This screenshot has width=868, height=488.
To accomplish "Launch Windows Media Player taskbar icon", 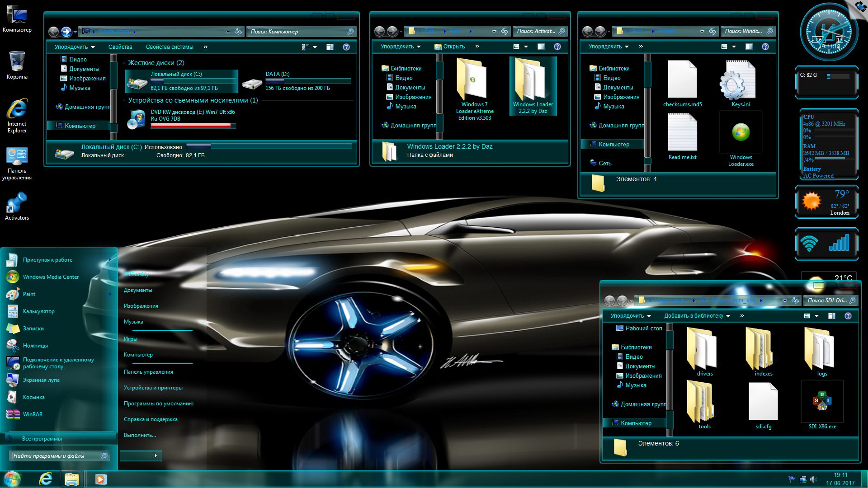I will pos(101,479).
